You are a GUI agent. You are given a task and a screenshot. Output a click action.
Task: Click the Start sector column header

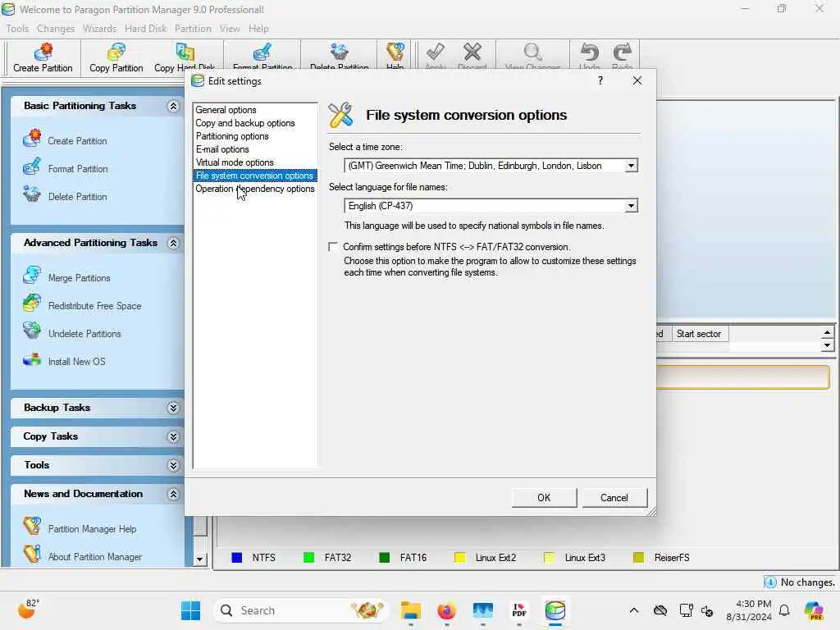(699, 334)
